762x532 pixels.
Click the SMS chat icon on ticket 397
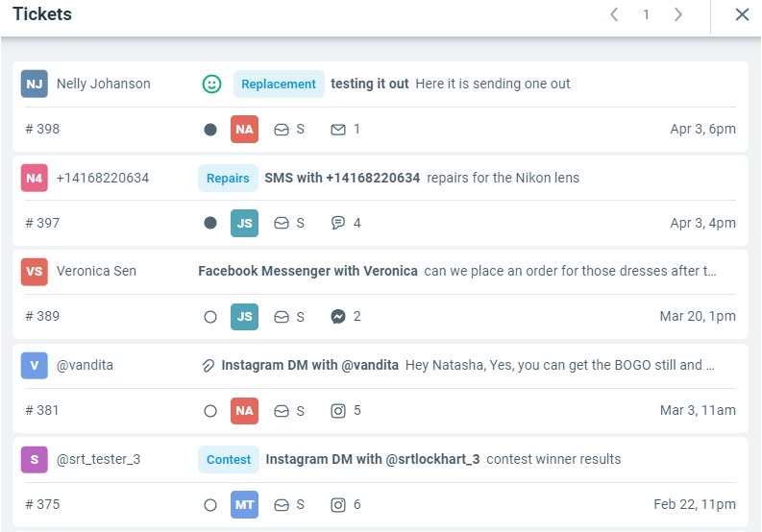(x=338, y=223)
